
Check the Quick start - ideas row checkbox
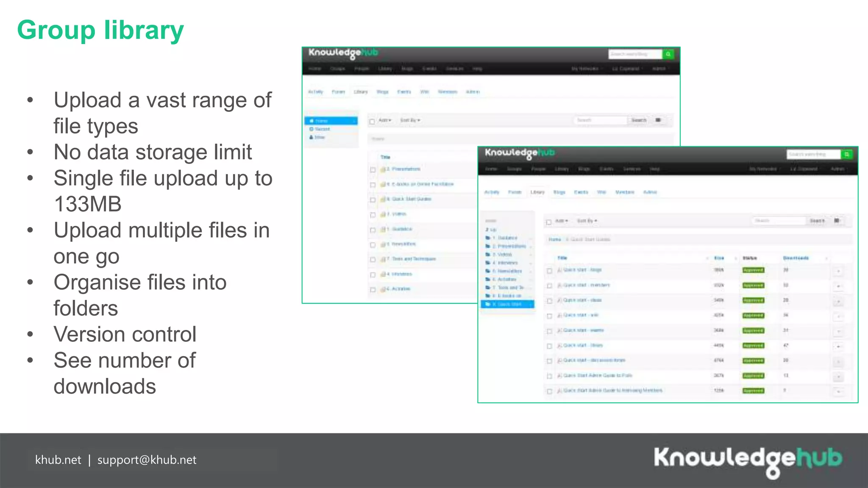point(550,301)
